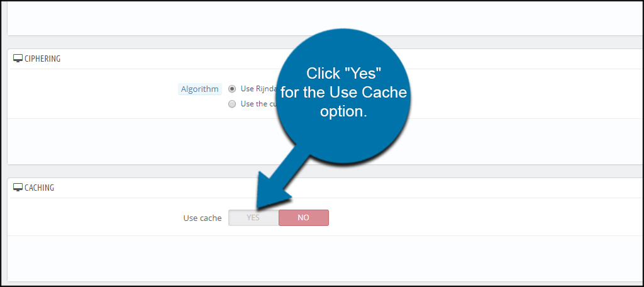Disable Use cache by clicking NO
The width and height of the screenshot is (644, 287).
click(303, 218)
